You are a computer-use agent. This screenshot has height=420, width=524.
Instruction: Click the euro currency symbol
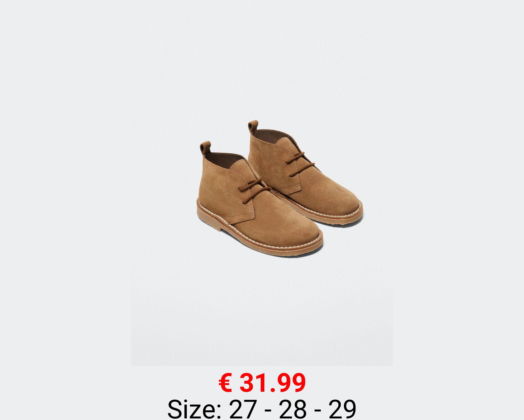click(x=225, y=383)
